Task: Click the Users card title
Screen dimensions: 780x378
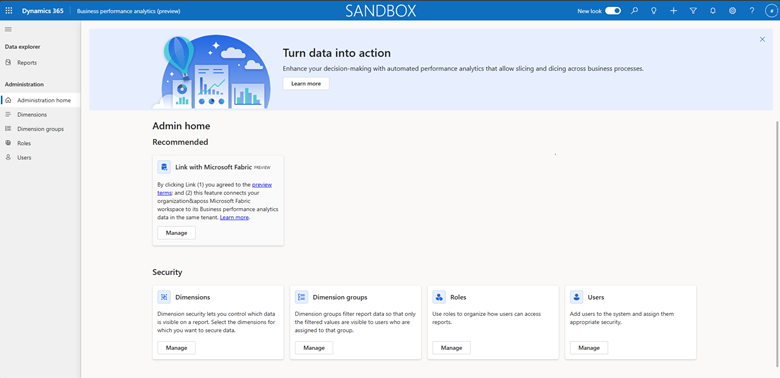Action: point(596,297)
